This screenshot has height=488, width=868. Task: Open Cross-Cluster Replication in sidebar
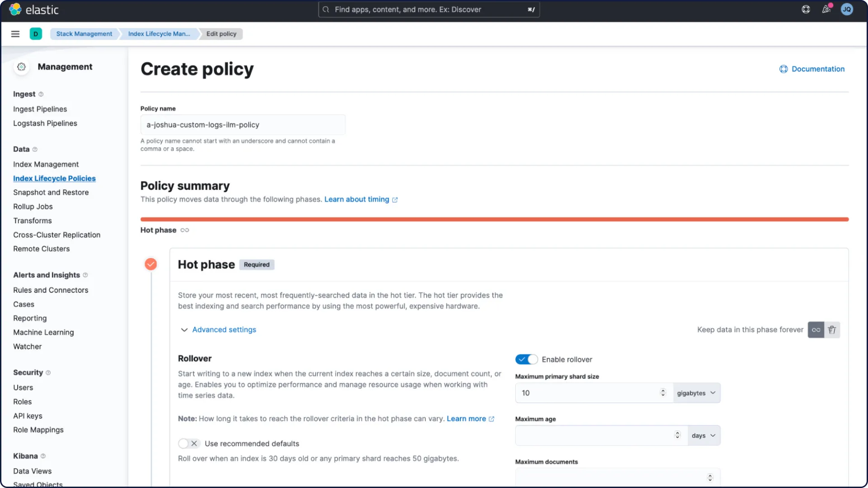tap(57, 235)
